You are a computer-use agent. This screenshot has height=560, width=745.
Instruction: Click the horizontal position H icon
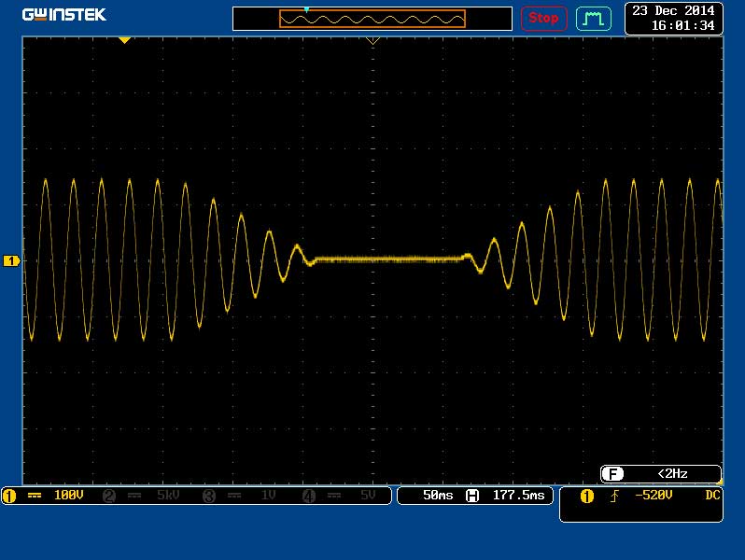[472, 496]
